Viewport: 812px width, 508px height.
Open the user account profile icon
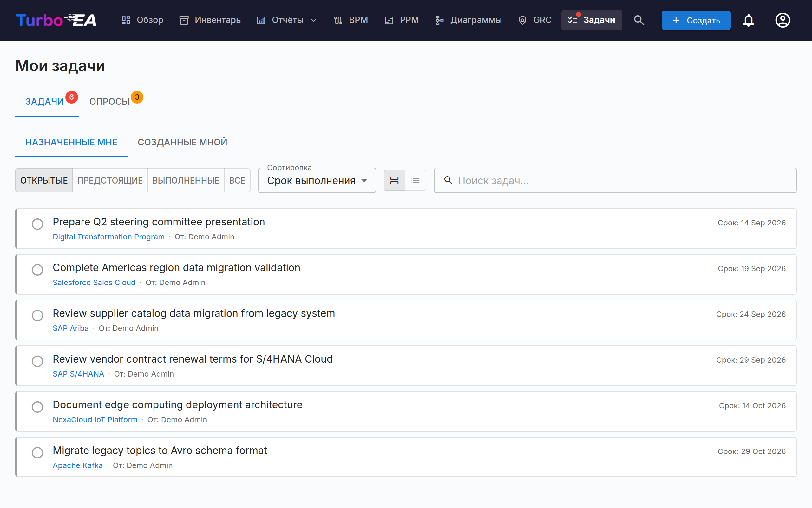(x=783, y=20)
